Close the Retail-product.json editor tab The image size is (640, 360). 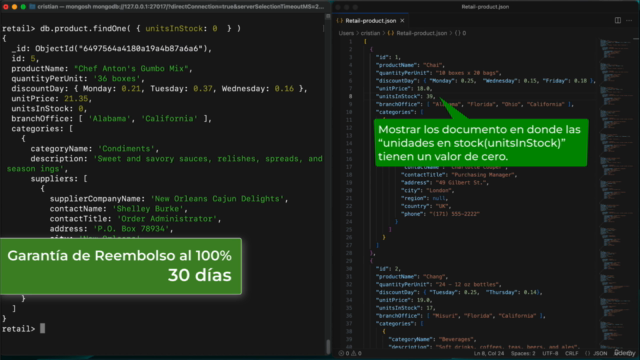click(x=402, y=20)
